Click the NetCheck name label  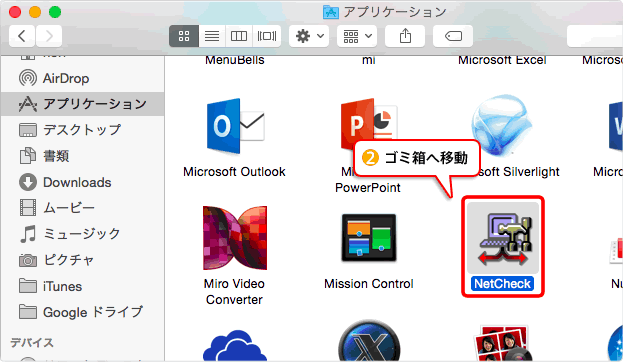pos(503,284)
